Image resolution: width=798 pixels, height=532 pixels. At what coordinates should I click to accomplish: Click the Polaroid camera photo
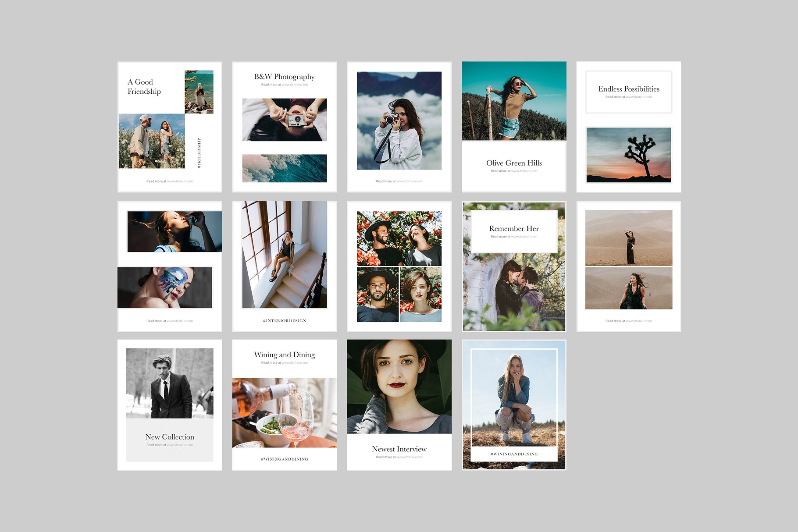284,119
